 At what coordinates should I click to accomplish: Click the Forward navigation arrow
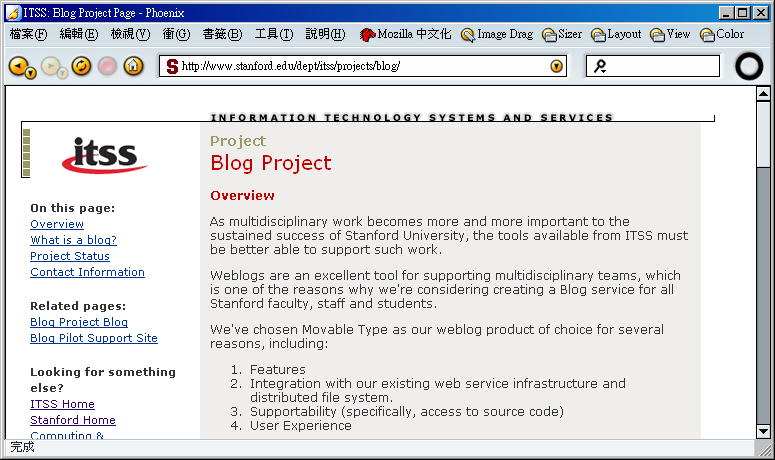[x=49, y=65]
